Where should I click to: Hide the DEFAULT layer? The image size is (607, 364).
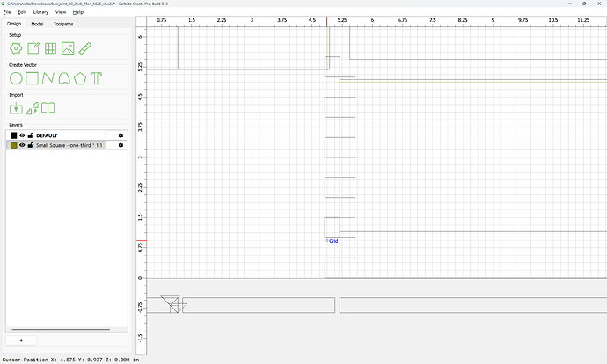(22, 135)
